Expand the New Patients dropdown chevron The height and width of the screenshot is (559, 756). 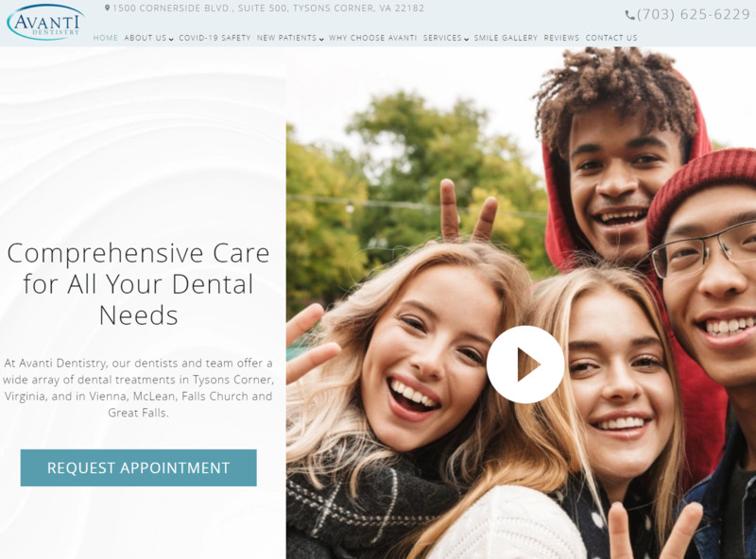[321, 39]
